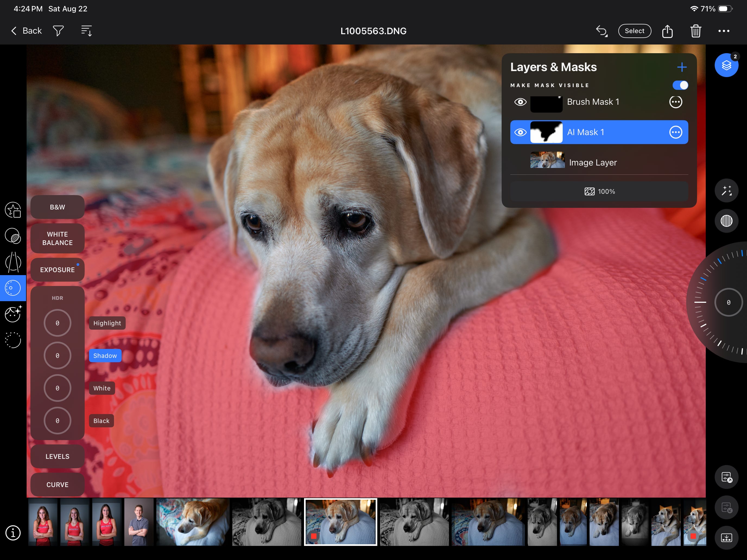Select the AI Mask 1 layer row

coord(599,132)
